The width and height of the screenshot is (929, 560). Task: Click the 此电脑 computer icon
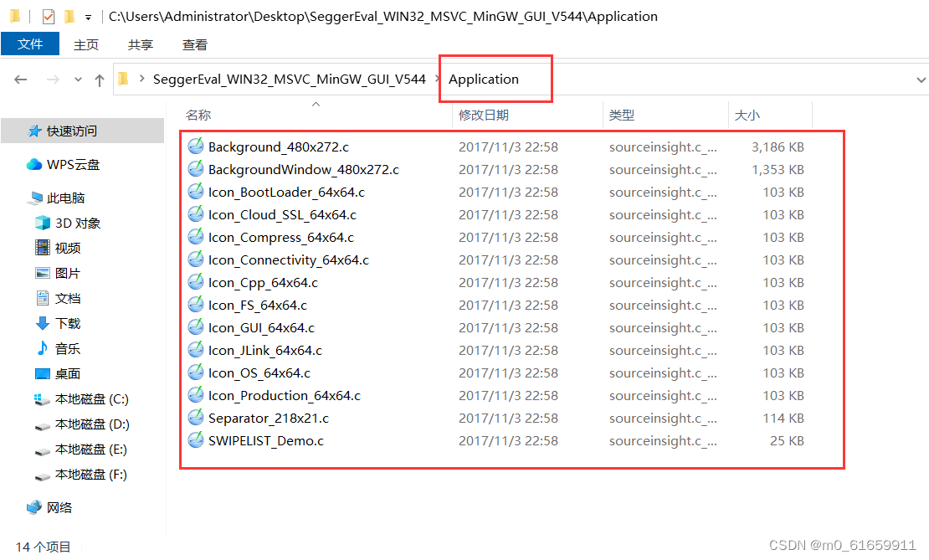point(35,198)
